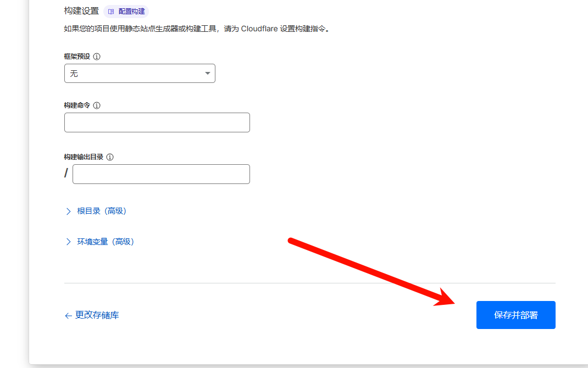
Task: Click the back arrow before 更改存储库
Action: tap(68, 315)
